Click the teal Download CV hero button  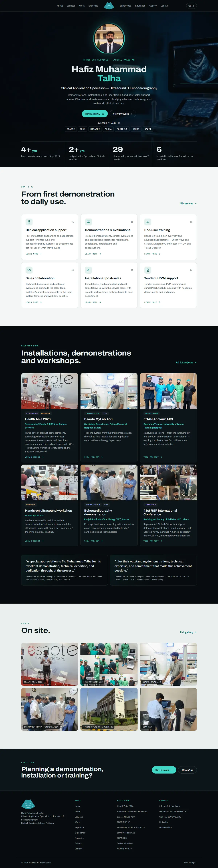[95, 114]
